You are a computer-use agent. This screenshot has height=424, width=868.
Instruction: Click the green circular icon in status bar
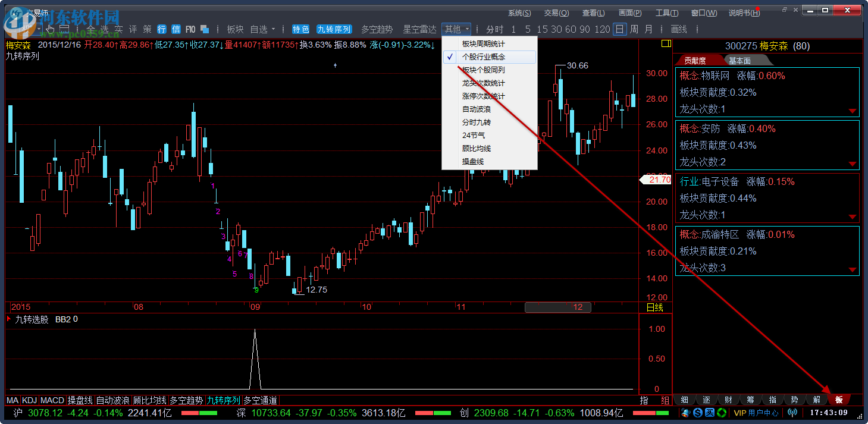point(722,413)
